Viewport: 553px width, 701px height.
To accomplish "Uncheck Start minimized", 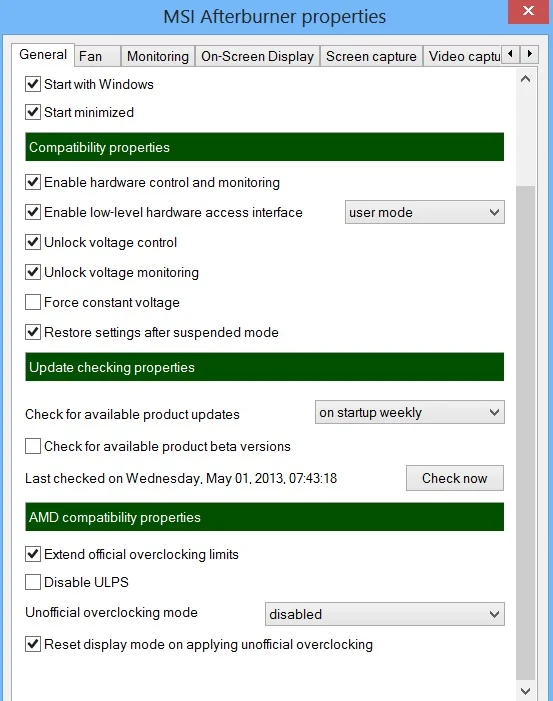I will (33, 112).
